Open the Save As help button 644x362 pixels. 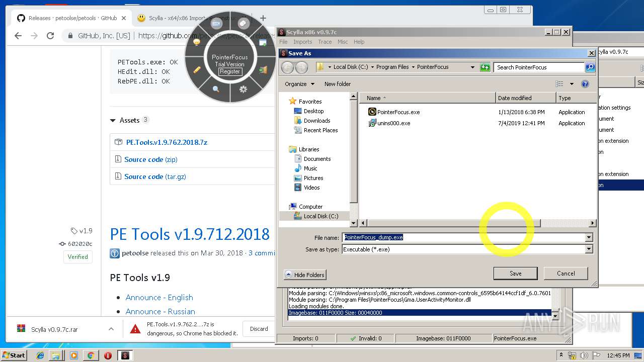(x=585, y=84)
